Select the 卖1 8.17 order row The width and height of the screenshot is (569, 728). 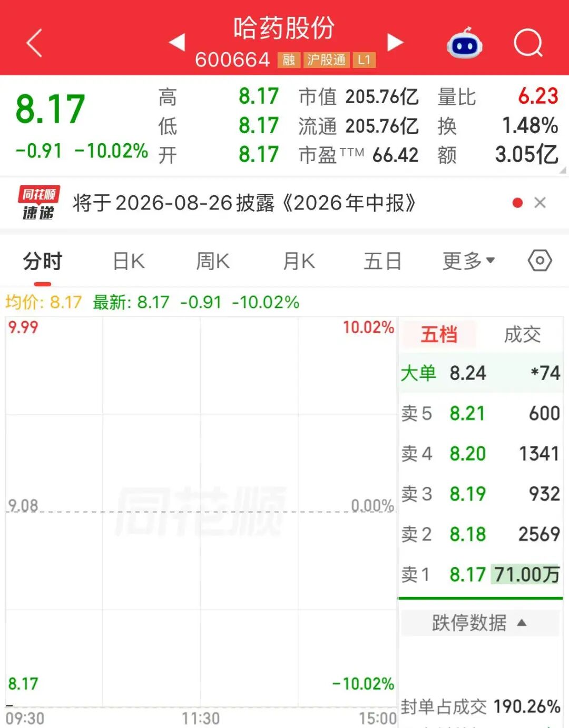[x=480, y=574]
